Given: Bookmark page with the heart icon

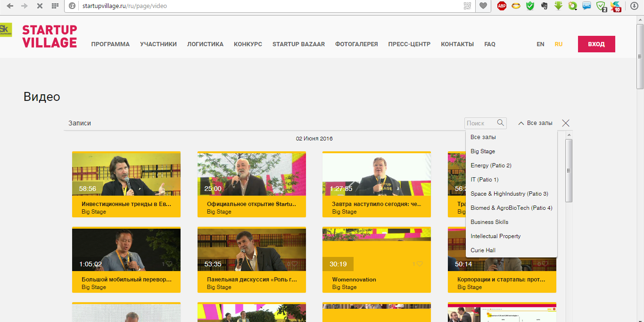Looking at the screenshot, I should click(483, 6).
